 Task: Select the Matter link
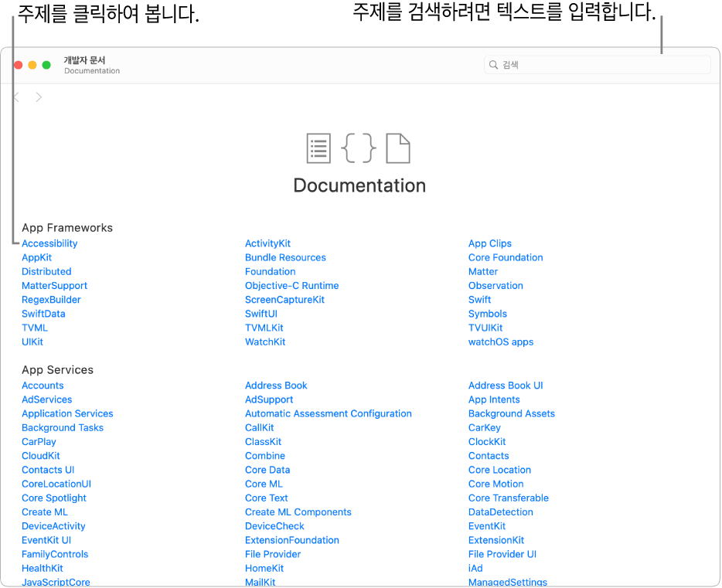(483, 271)
